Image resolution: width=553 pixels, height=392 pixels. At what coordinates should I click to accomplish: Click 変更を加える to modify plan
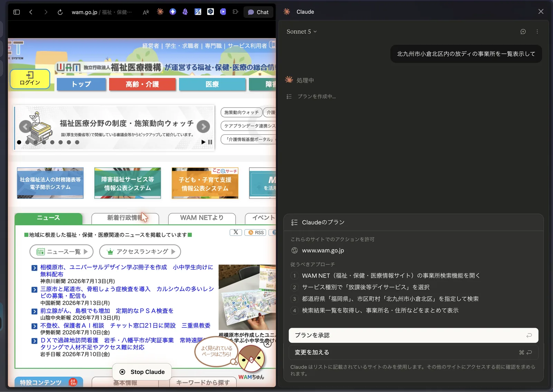[x=413, y=352]
